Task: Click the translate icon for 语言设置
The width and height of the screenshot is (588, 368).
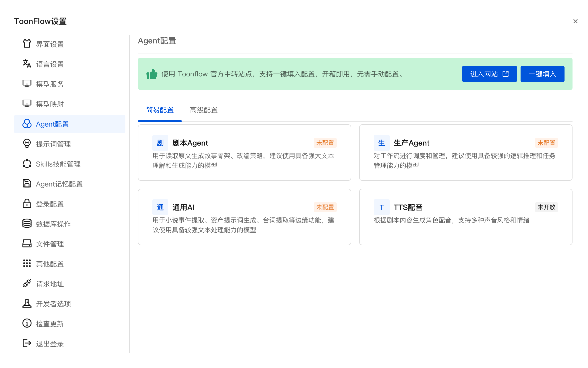Action: [27, 64]
